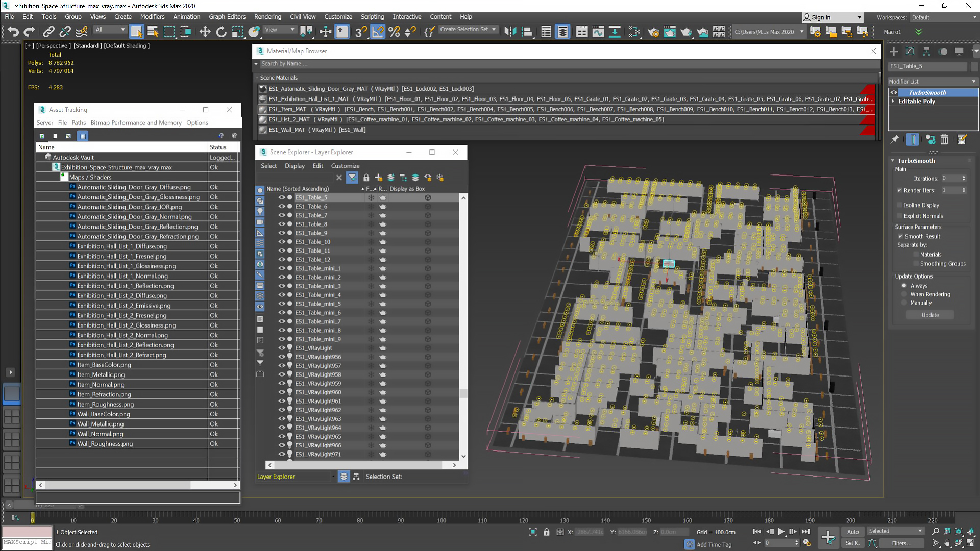The image size is (980, 551).
Task: Click Configure Modifier Sets icon
Action: 962,139
